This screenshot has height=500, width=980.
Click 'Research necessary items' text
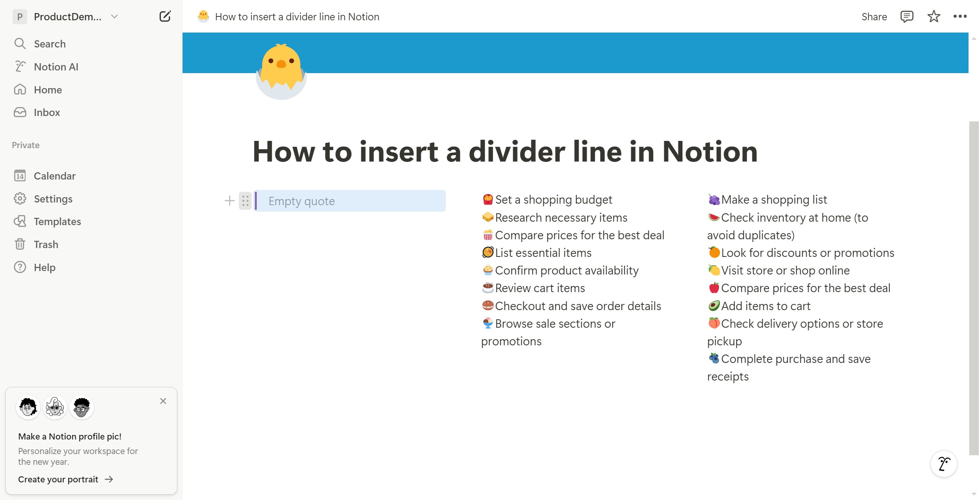click(x=561, y=217)
